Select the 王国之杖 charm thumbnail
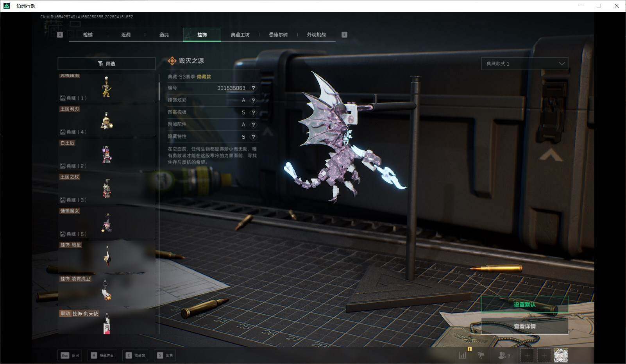Image resolution: width=626 pixels, height=364 pixels. [106, 188]
